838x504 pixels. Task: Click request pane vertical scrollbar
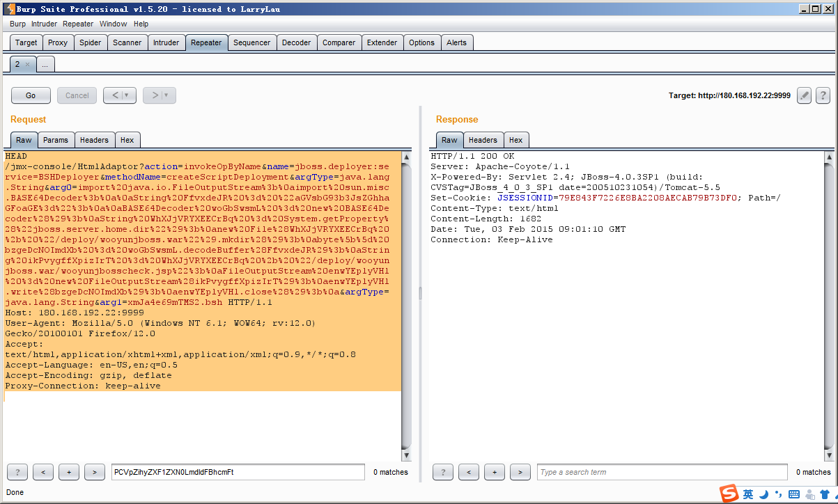[407, 305]
